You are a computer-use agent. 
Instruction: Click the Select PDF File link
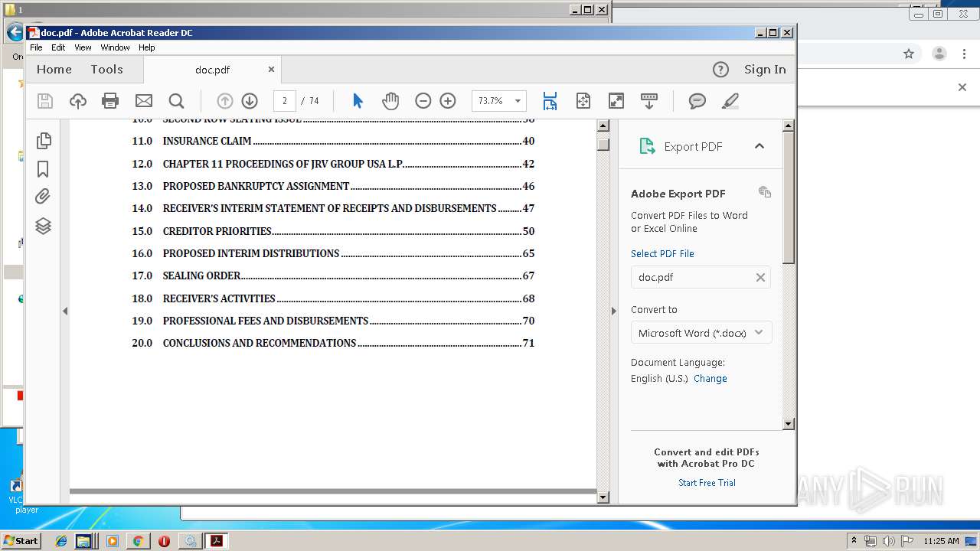pos(662,253)
